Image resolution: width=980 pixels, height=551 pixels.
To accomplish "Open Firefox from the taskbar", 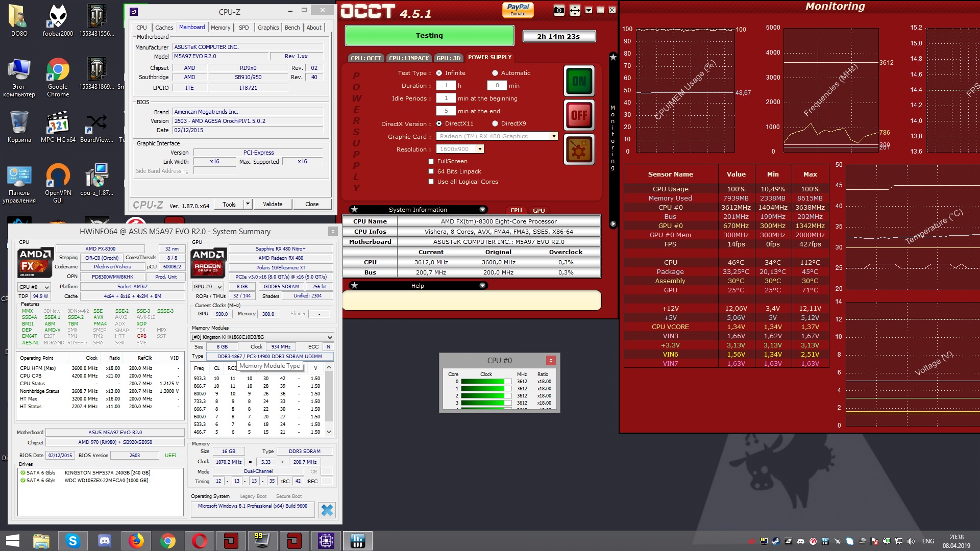I will [x=136, y=540].
